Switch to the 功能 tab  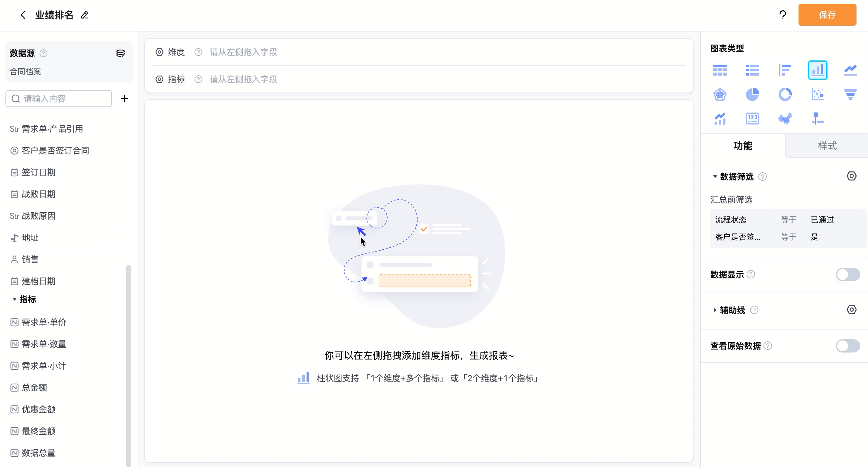743,146
